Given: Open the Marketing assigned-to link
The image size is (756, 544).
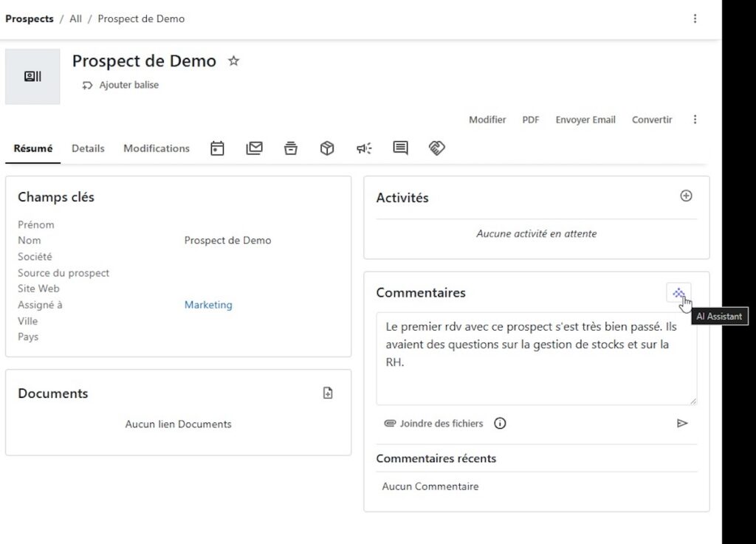Looking at the screenshot, I should [x=208, y=305].
